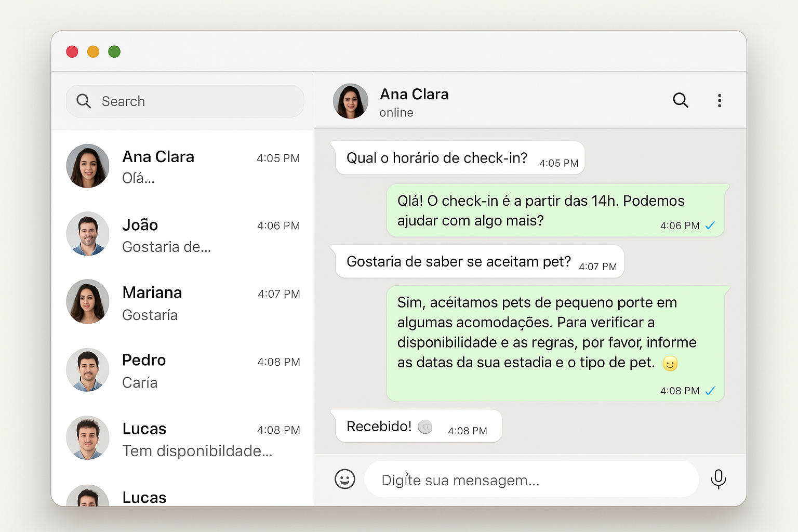
Task: Click Lucas's avatar thumbnail
Action: point(87,438)
